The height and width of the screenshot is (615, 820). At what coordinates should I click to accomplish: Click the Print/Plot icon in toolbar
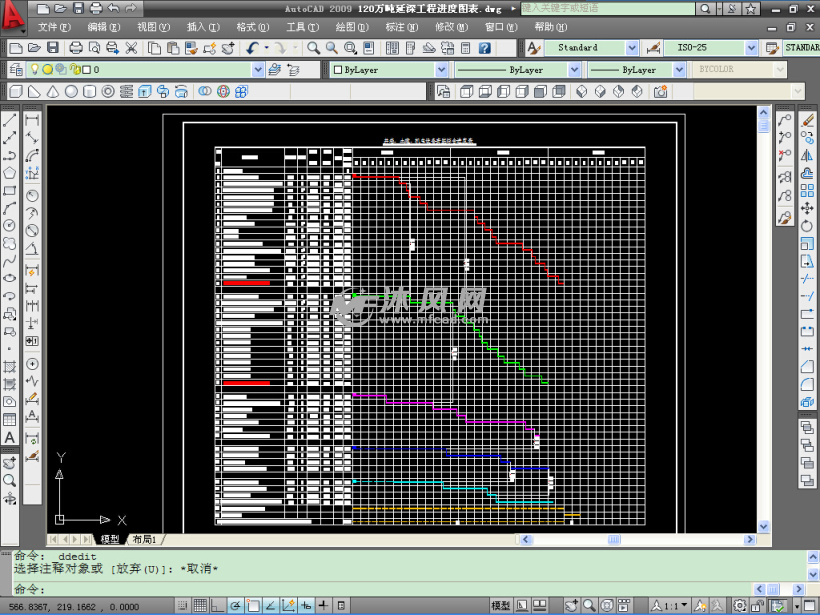click(76, 47)
